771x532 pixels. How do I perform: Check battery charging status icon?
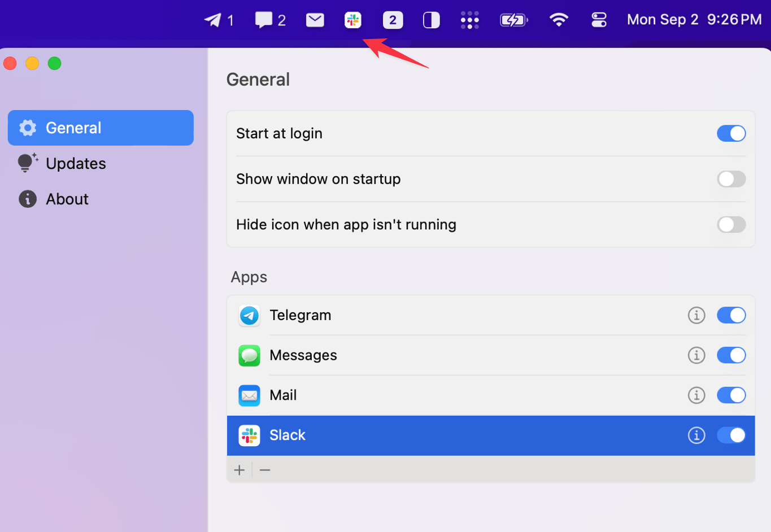(x=514, y=20)
